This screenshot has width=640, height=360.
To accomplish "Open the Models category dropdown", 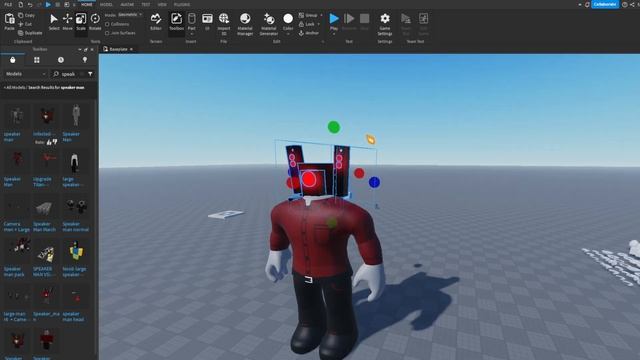I will tap(25, 74).
